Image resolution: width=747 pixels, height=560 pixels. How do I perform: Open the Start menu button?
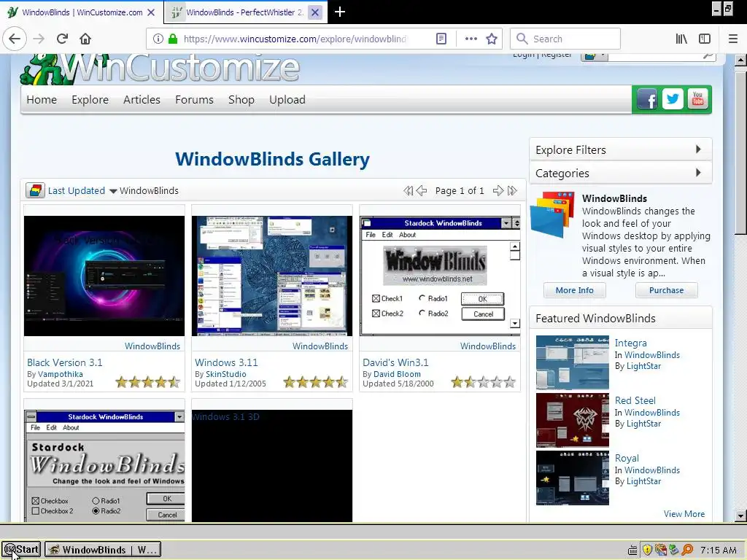(21, 550)
